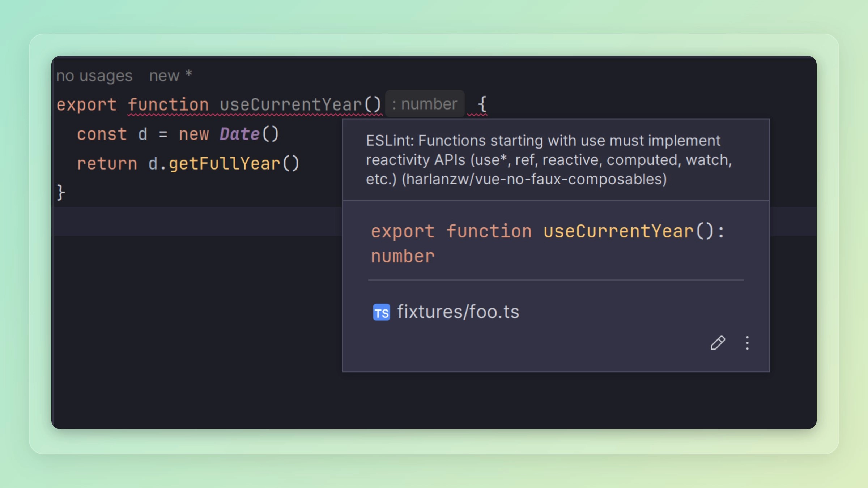The image size is (868, 488).
Task: Click the 'no usages' code lens hint
Action: pyautogui.click(x=94, y=76)
